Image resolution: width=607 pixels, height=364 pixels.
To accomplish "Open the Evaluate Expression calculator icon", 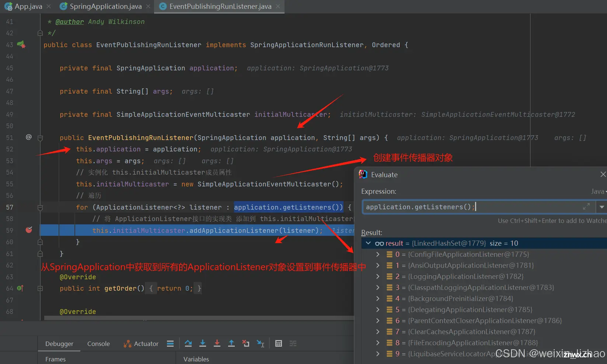I will (x=279, y=343).
